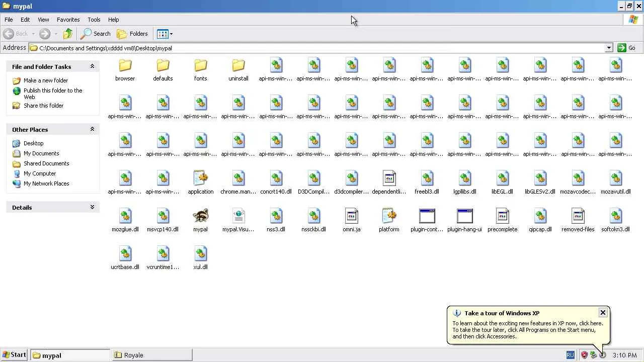Expand the Address bar history dropdown

click(609, 48)
